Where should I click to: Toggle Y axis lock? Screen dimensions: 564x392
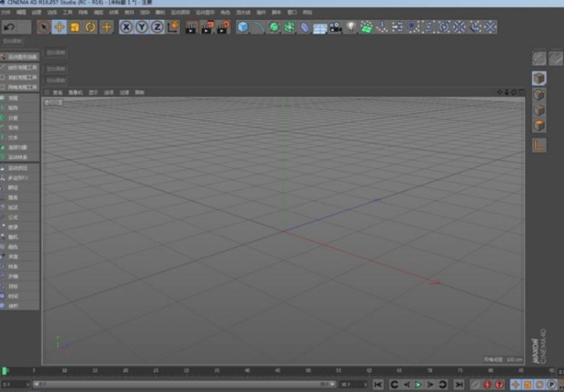pos(142,27)
